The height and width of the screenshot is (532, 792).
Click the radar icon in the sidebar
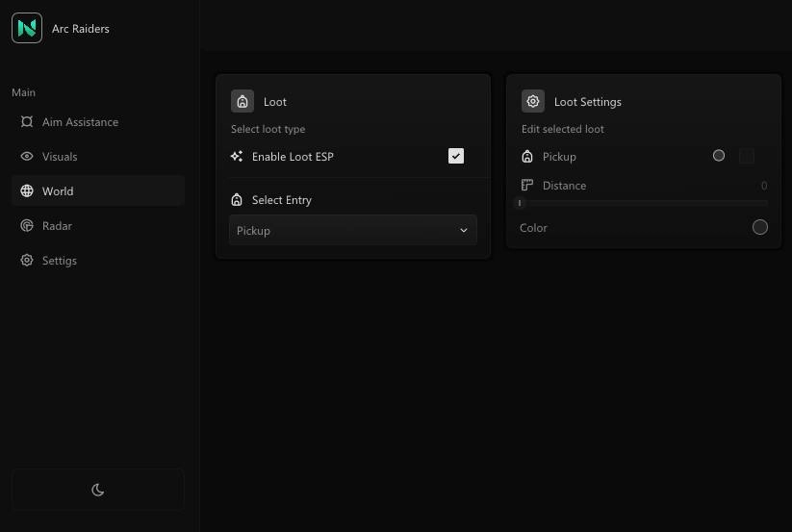point(27,226)
